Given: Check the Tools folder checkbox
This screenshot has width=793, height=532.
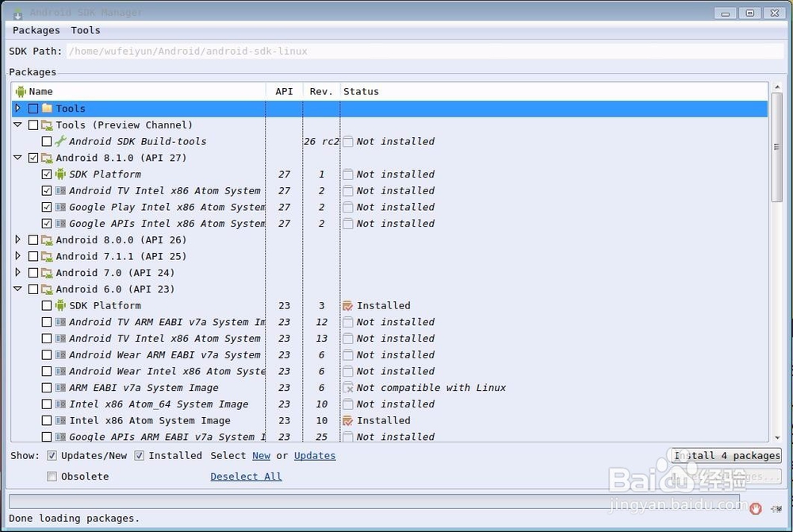Looking at the screenshot, I should tap(33, 108).
